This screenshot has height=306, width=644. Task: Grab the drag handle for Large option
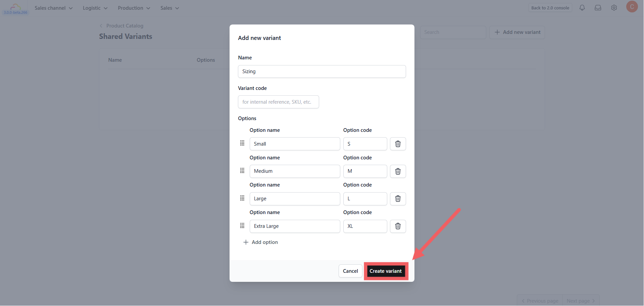click(x=242, y=198)
